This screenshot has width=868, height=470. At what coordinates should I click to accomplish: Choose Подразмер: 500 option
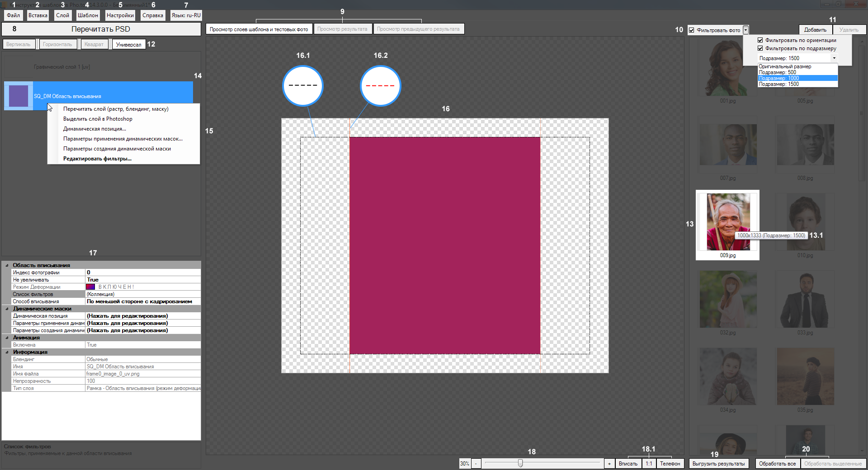pos(797,72)
